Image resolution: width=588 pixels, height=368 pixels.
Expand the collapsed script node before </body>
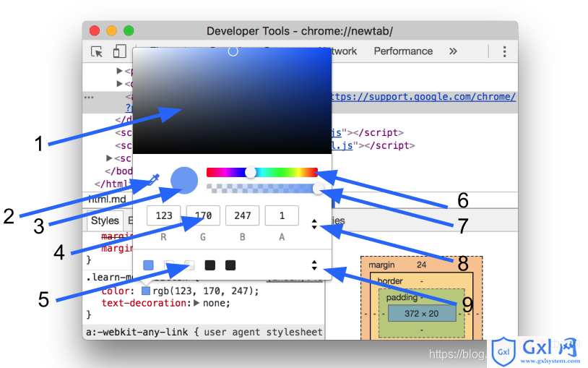109,158
